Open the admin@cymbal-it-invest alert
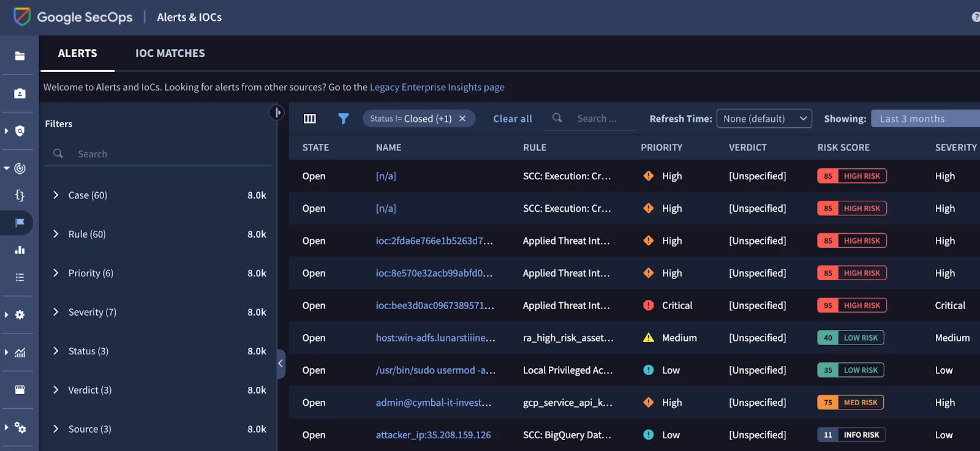Image resolution: width=980 pixels, height=451 pixels. [x=434, y=403]
